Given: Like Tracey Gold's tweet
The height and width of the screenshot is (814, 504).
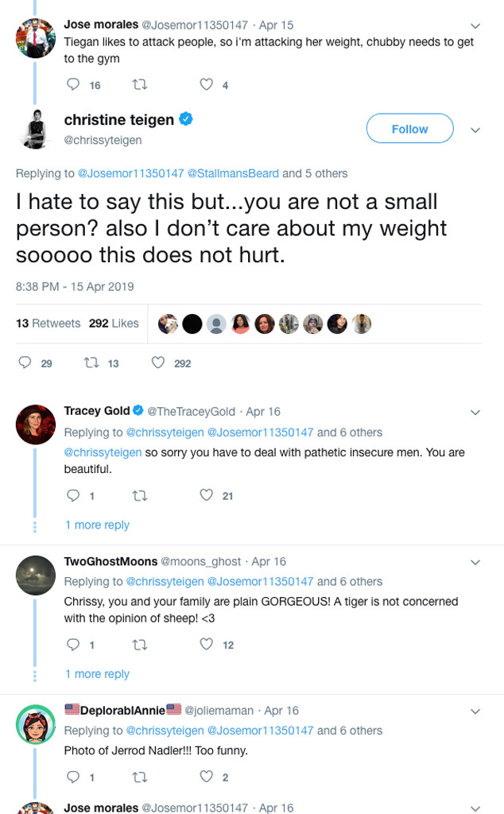Looking at the screenshot, I should 207,495.
